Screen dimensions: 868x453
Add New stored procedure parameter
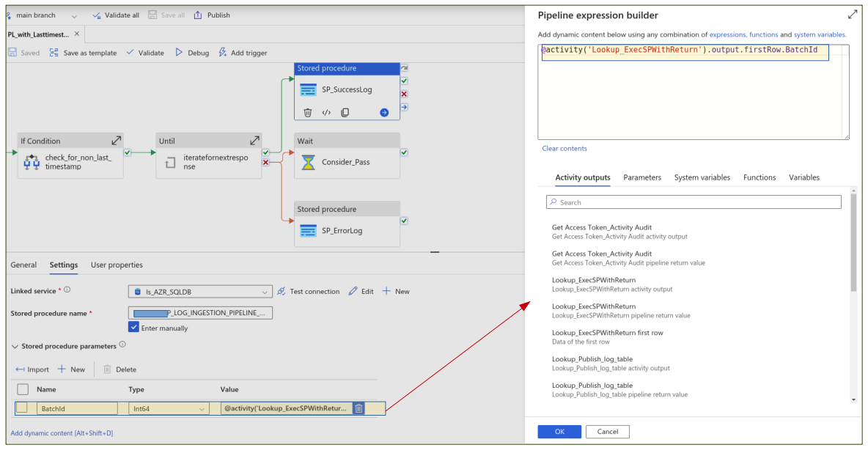click(x=71, y=369)
